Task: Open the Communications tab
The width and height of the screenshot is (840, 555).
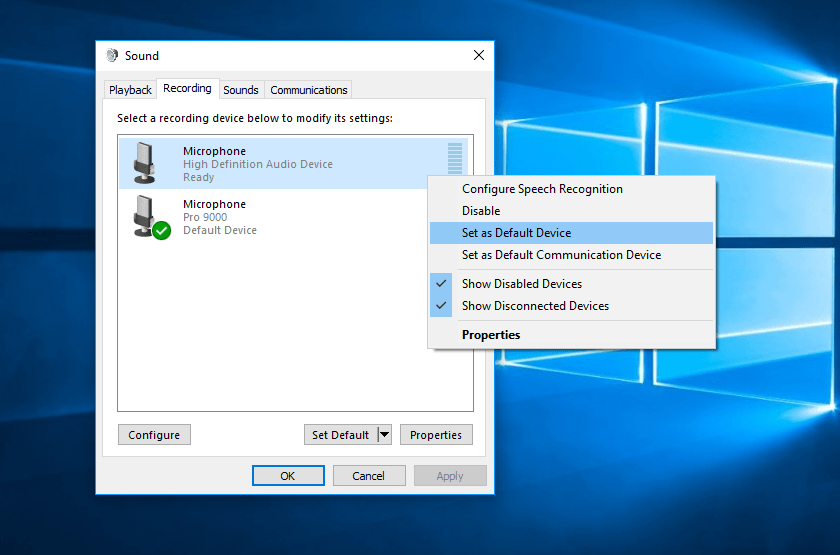Action: pos(309,90)
